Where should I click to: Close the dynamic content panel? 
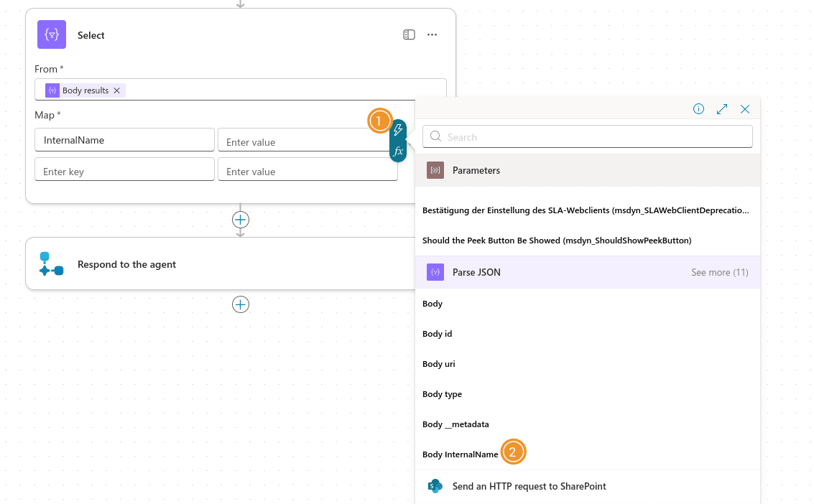[x=745, y=109]
